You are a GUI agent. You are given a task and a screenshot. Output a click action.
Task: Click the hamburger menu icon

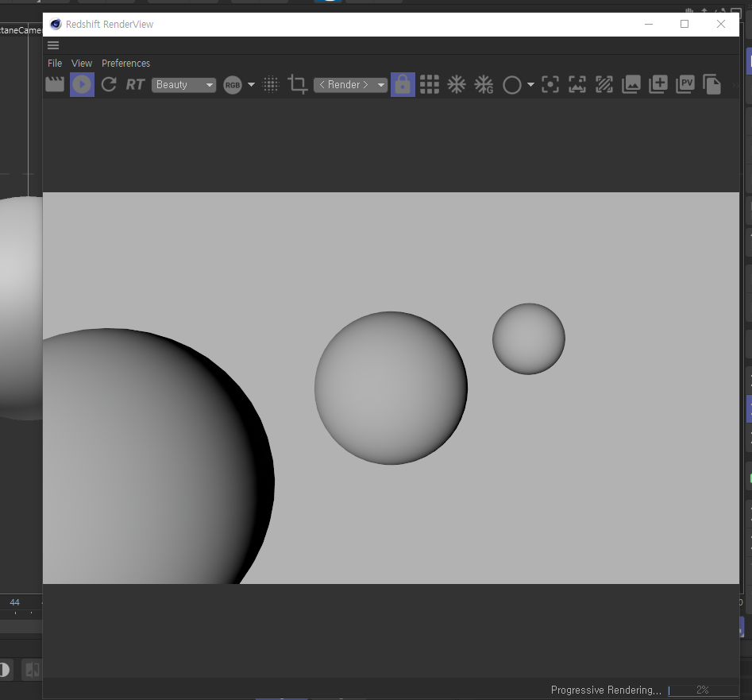click(53, 45)
